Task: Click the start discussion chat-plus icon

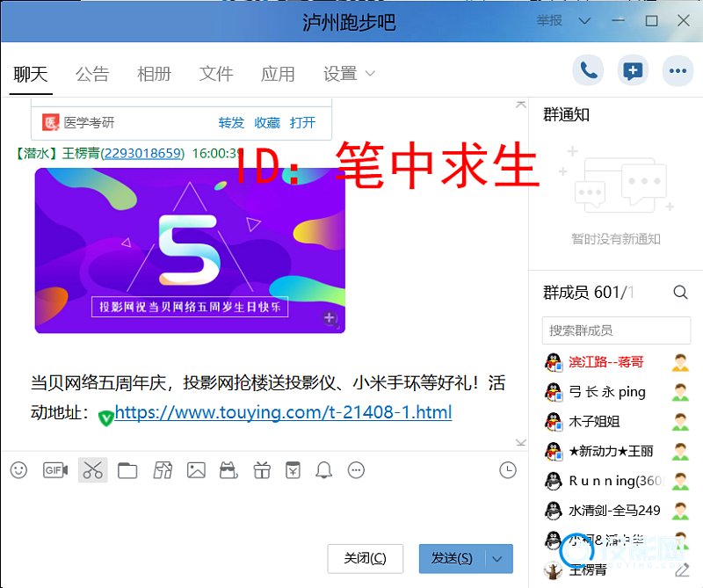Action: 633,70
